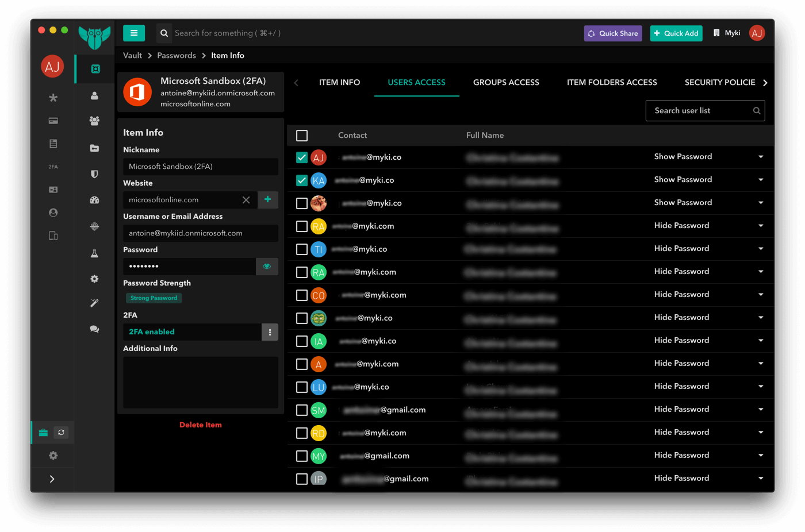Click Delete Item link

pos(201,425)
